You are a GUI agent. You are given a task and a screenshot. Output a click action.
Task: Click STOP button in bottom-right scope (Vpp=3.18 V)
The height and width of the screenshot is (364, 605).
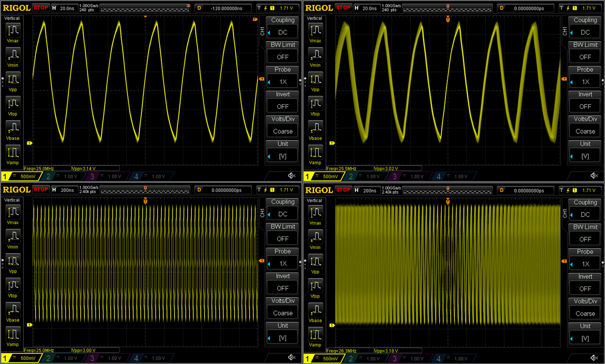[x=343, y=190]
